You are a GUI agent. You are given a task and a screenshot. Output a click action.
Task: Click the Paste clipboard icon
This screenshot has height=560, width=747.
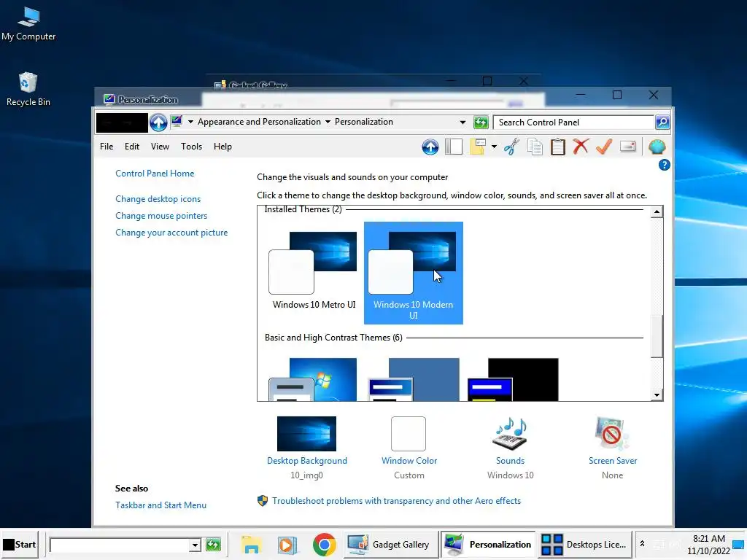click(x=558, y=147)
